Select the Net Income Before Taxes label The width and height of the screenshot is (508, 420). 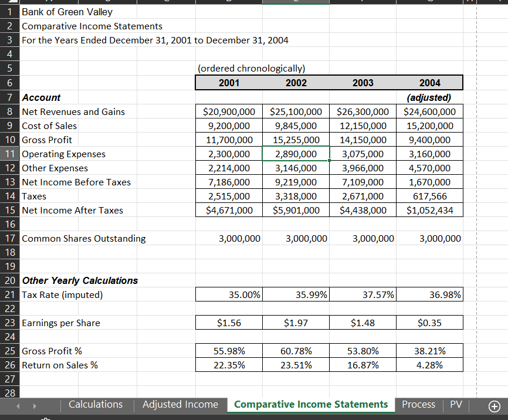pyautogui.click(x=76, y=182)
